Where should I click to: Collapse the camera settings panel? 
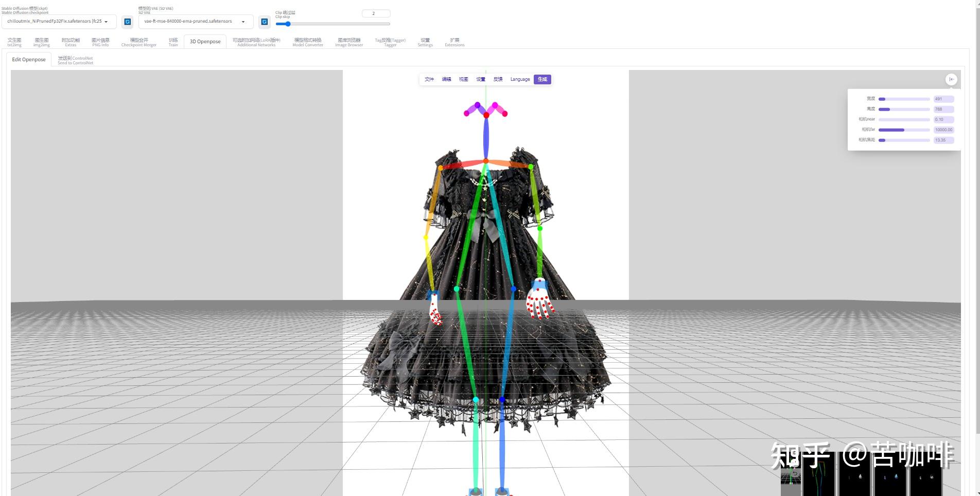tap(951, 79)
